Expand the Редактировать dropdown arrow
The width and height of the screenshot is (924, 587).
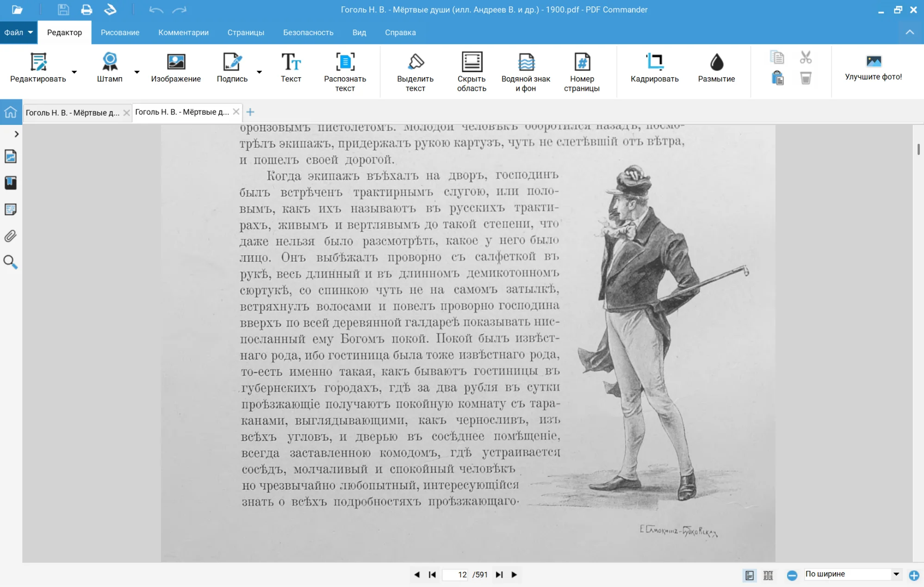(x=74, y=72)
